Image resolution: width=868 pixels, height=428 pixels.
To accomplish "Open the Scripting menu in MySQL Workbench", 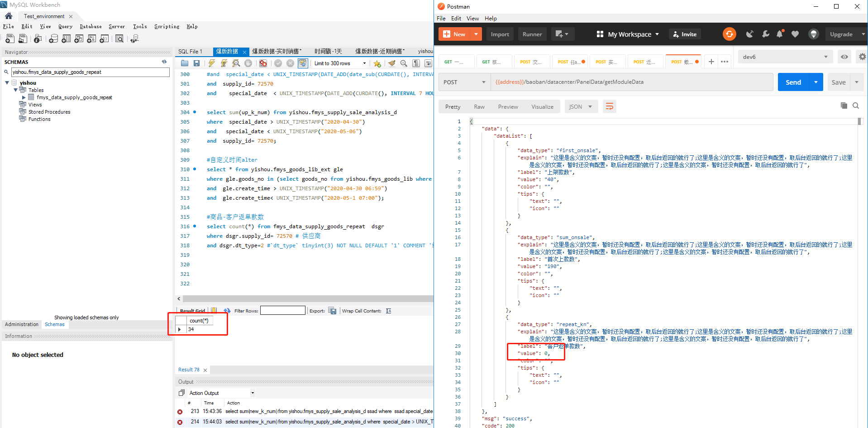I will [x=167, y=26].
